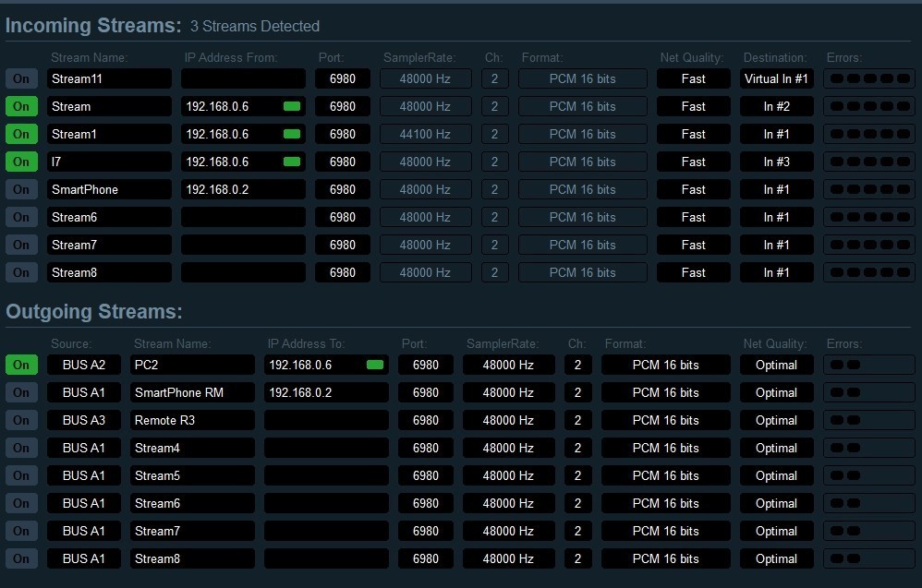Click the error indicator for incoming Stream
Viewport: 922px width, 588px height.
tap(868, 106)
